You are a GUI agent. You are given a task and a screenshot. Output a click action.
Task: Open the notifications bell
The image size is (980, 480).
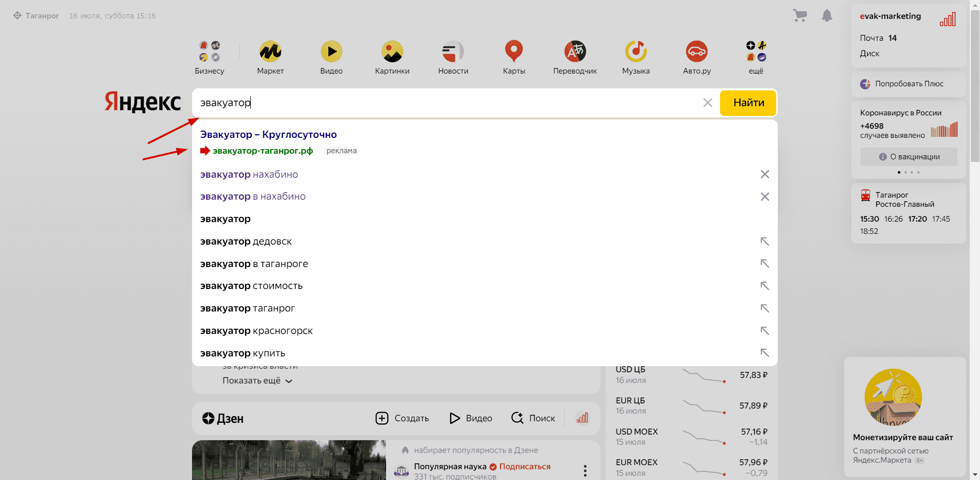tap(827, 16)
